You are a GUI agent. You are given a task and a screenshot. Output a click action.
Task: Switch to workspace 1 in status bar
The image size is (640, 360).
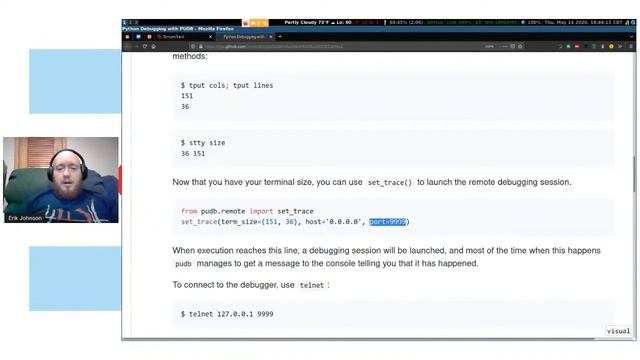124,22
